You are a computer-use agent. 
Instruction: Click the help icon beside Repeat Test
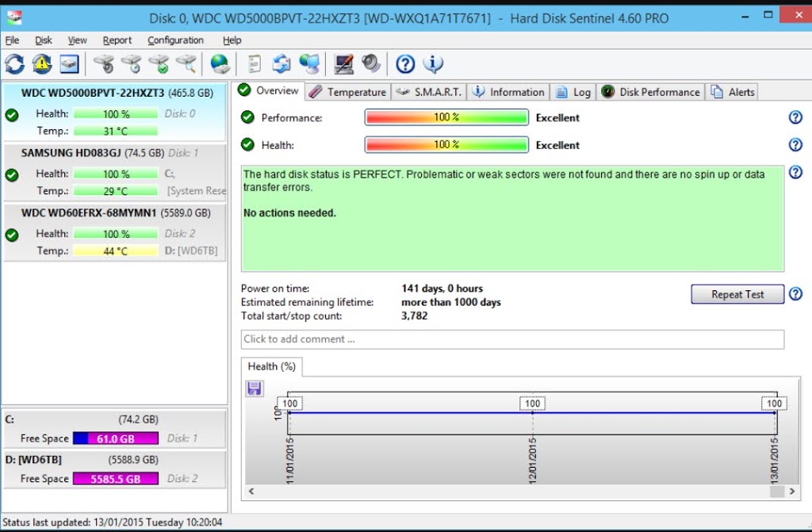795,294
